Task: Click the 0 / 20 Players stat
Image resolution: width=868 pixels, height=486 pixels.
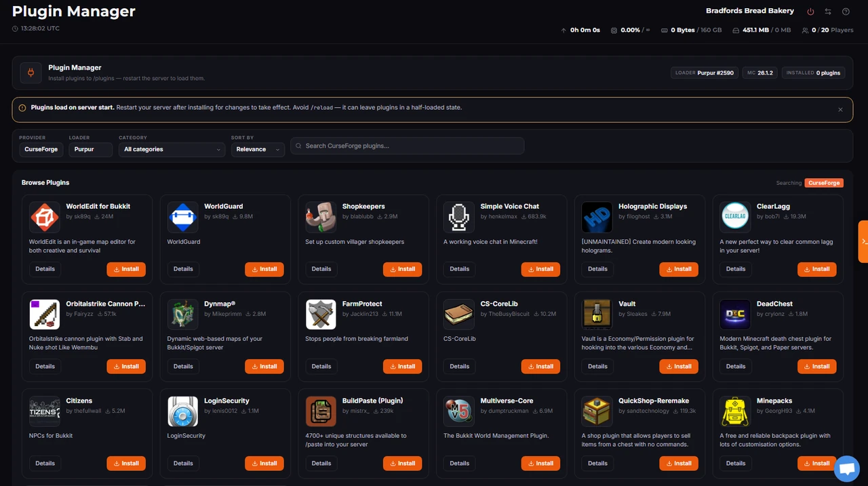Action: 827,31
